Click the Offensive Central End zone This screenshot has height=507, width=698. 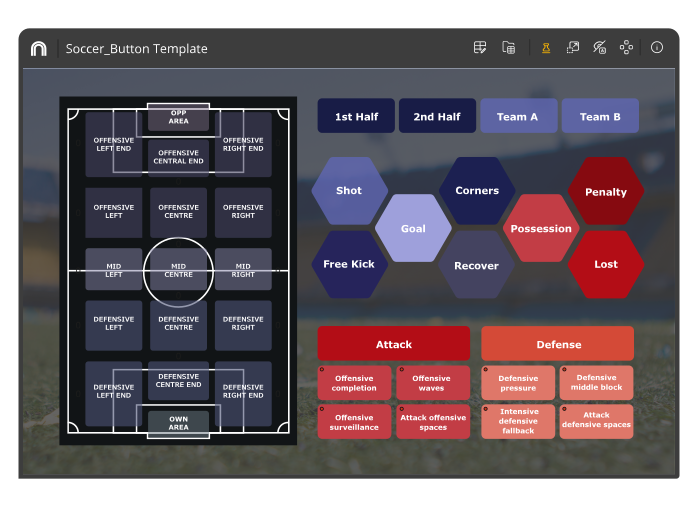(179, 157)
